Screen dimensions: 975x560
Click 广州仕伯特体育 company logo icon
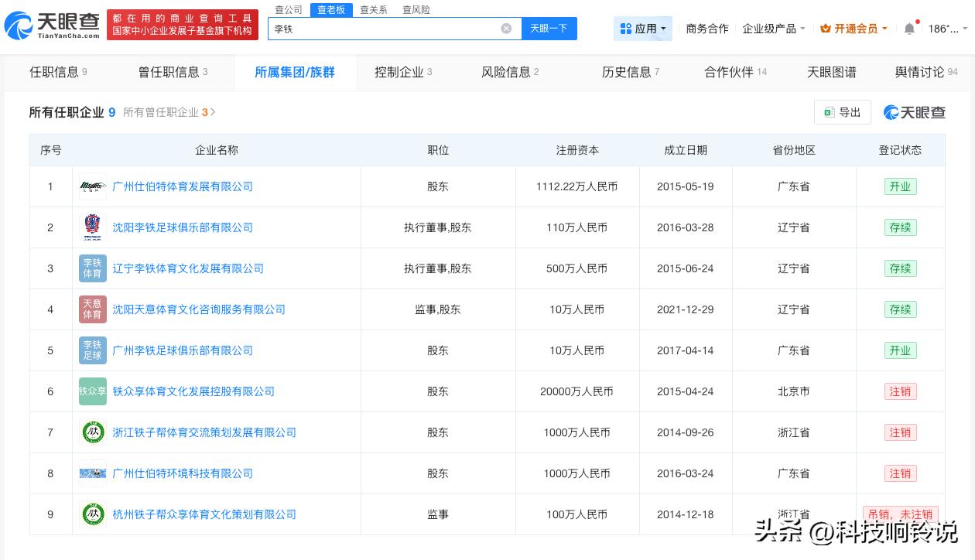tap(92, 186)
